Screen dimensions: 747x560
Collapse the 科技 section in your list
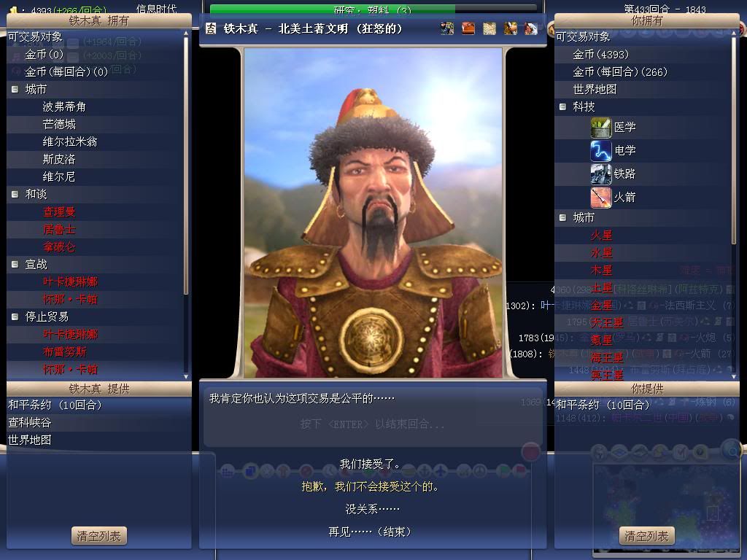[562, 106]
